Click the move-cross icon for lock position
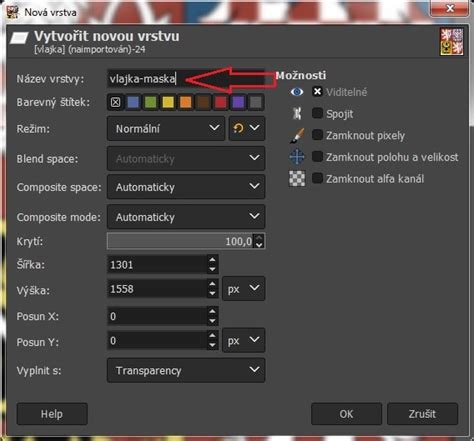 (x=297, y=157)
